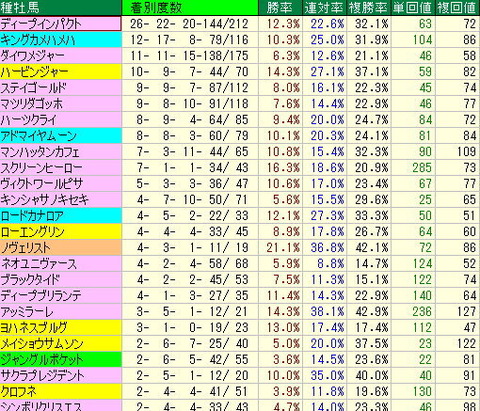Select the ヨハネスブルグ sire cell
Viewport: 480px width, 411px height.
61,328
